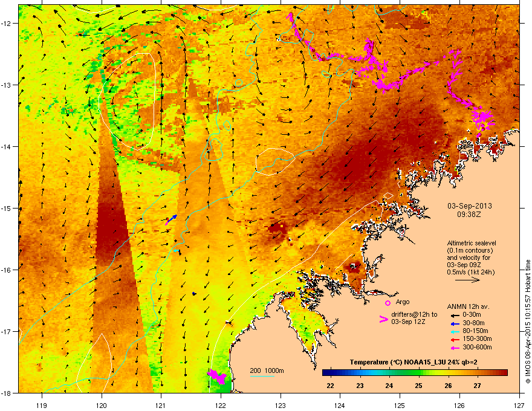Click the longitude axis label 119
Image resolution: width=532 pixels, height=411 pixels.
pos(42,405)
